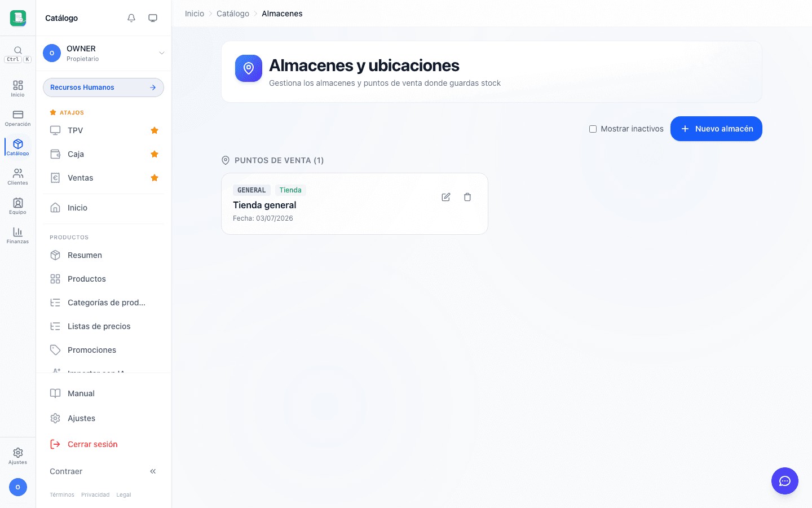Click the green app logo icon
This screenshot has height=508, width=812.
coord(18,18)
